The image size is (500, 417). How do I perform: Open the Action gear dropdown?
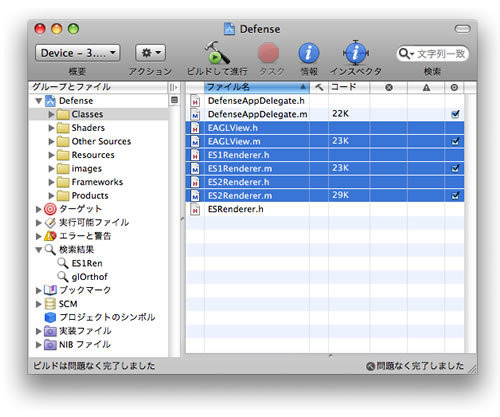[x=151, y=53]
